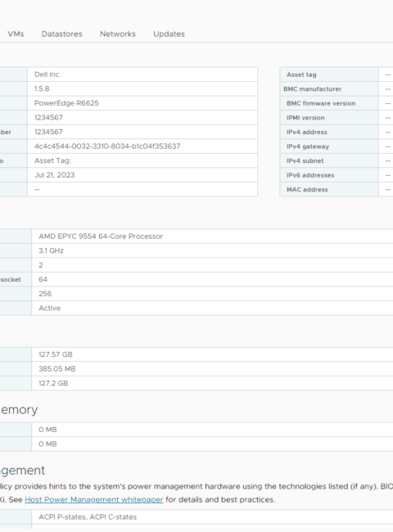Select model value 'PowerEdge R6625'
This screenshot has height=532, width=393.
[x=66, y=103]
